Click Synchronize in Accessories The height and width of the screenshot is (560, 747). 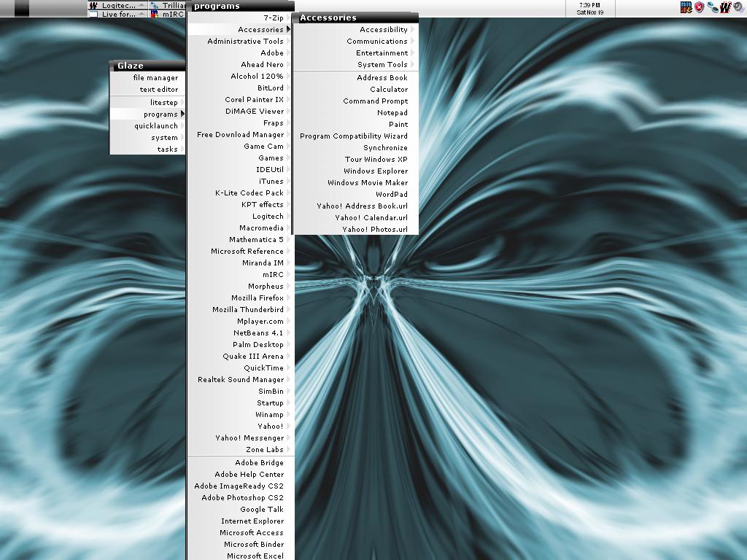coord(356,147)
